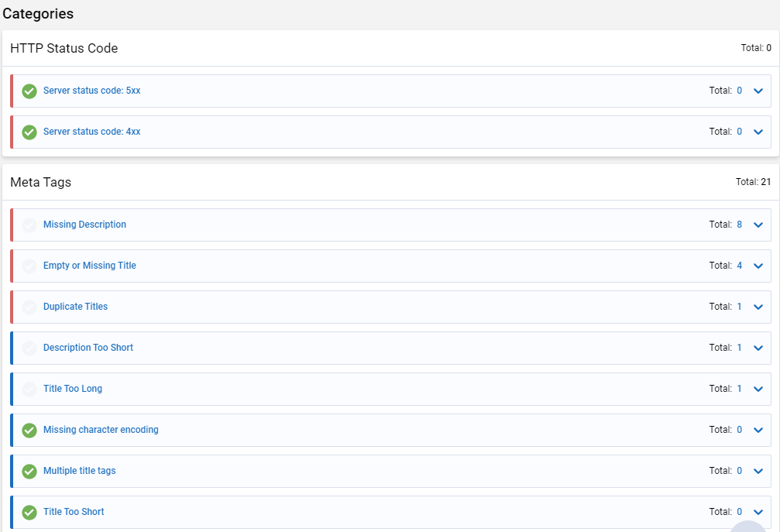
Task: Click total count 4 for Empty or Missing Title
Action: coord(739,266)
